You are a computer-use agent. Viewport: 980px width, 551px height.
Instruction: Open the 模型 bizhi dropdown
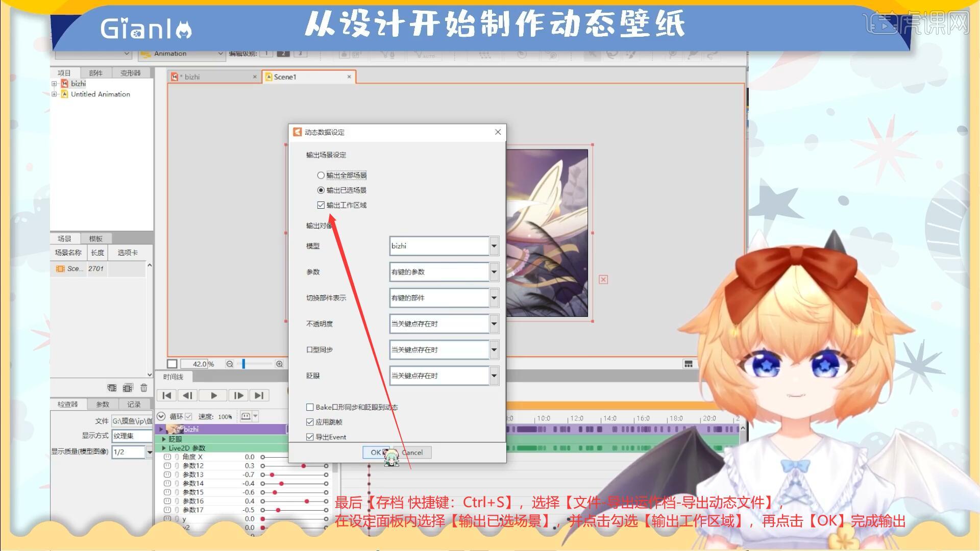click(x=493, y=246)
